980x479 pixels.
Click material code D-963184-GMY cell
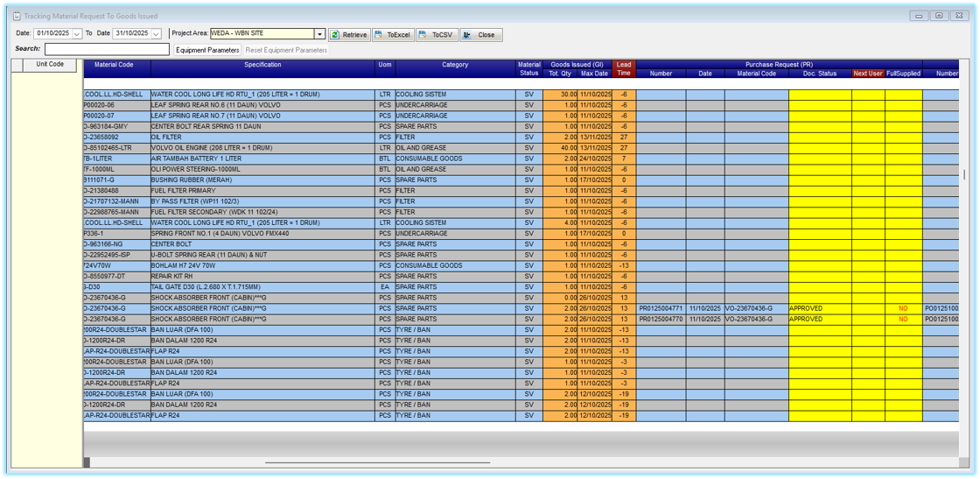pos(117,126)
